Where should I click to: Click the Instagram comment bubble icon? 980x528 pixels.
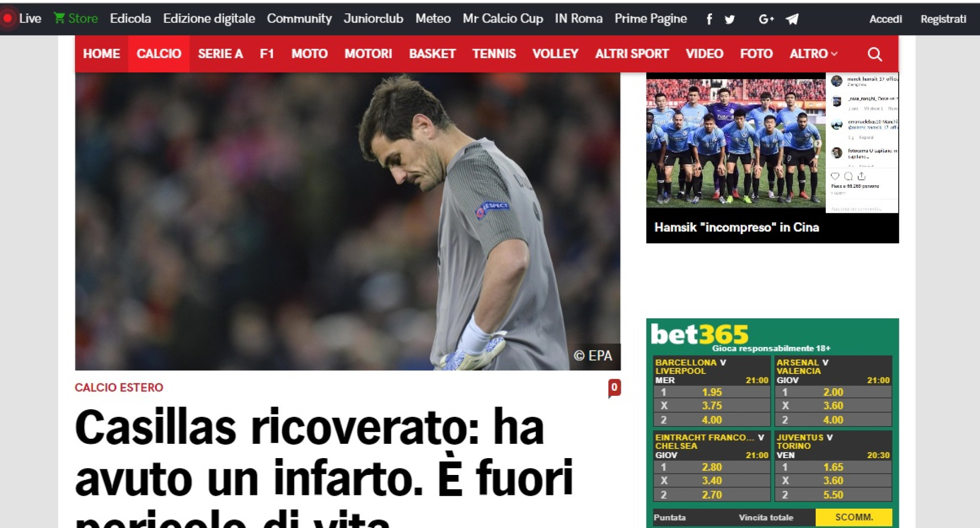pyautogui.click(x=848, y=176)
